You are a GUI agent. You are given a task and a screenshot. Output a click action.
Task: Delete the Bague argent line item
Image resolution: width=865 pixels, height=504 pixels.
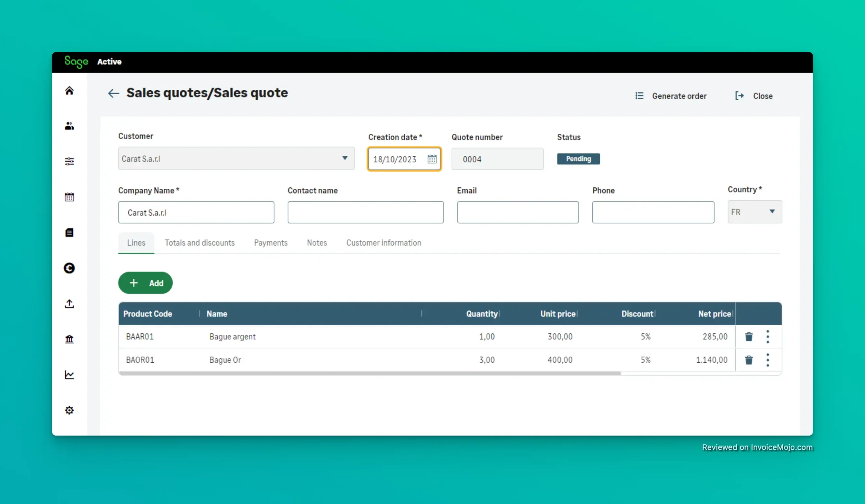coord(749,336)
